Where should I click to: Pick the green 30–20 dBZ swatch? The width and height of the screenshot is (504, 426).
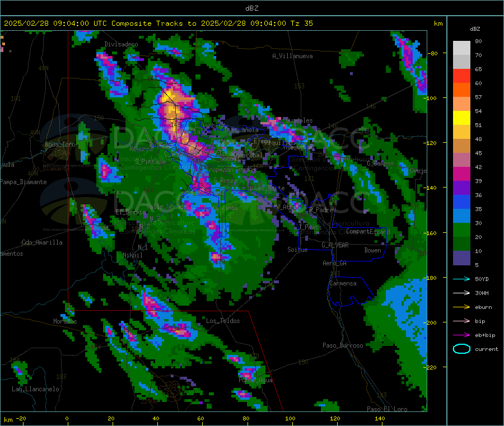pyautogui.click(x=461, y=230)
